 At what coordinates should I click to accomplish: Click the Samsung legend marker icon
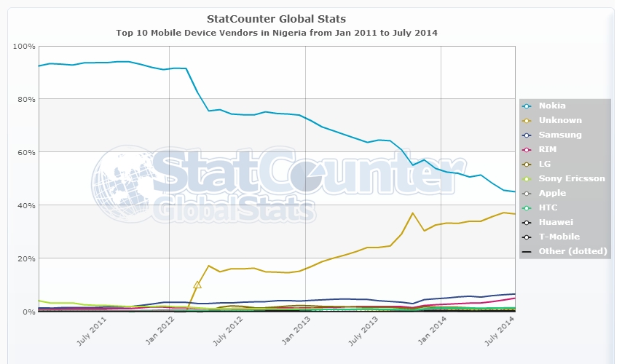pos(527,135)
